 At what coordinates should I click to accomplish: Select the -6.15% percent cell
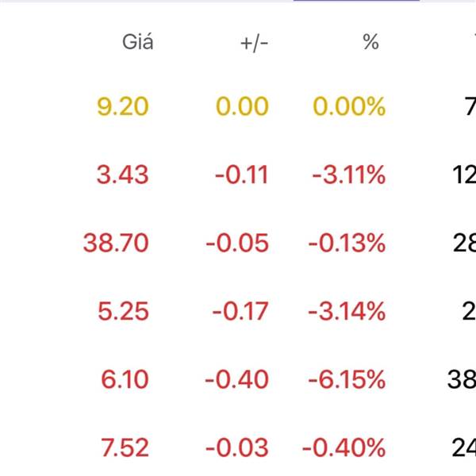tap(347, 379)
